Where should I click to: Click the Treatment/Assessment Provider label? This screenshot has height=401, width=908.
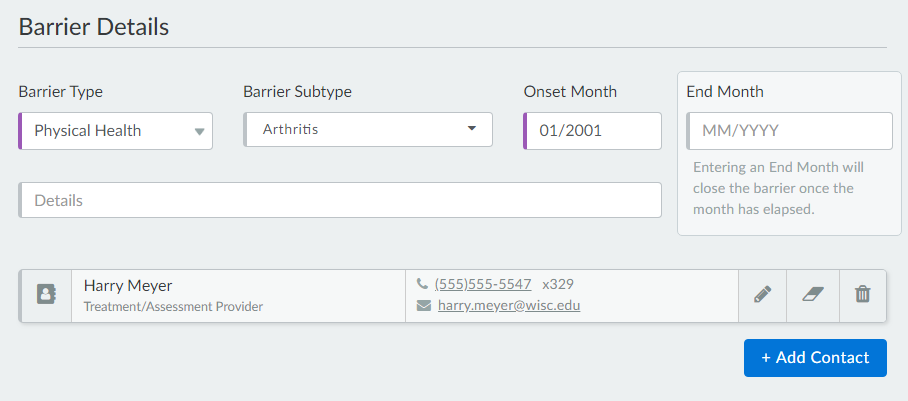[173, 307]
